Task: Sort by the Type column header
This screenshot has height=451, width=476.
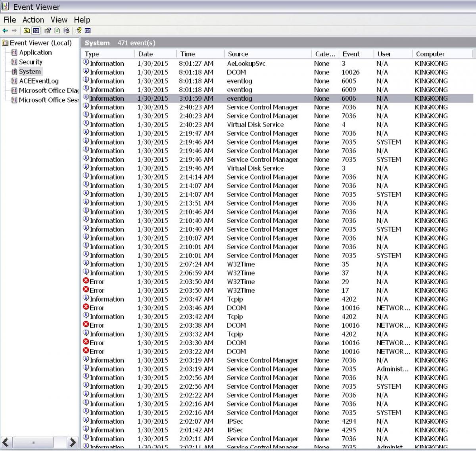Action: 107,54
